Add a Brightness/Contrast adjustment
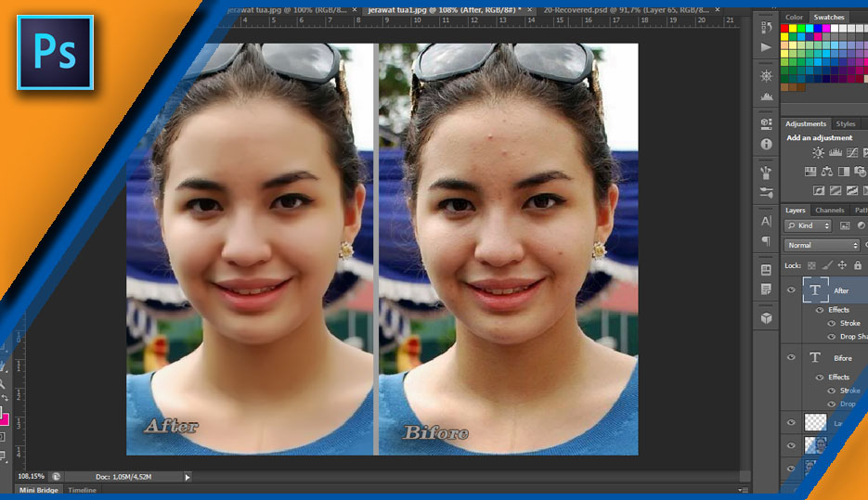868x500 pixels. tap(818, 153)
